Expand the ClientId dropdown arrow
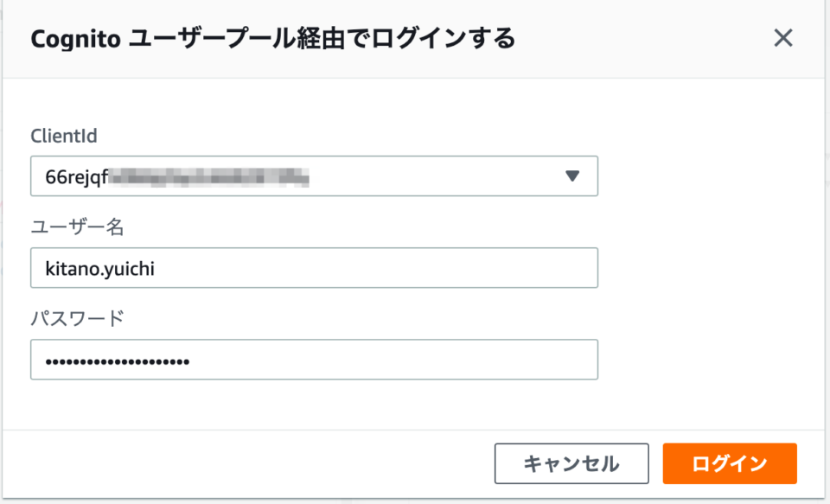830x504 pixels. pyautogui.click(x=572, y=175)
